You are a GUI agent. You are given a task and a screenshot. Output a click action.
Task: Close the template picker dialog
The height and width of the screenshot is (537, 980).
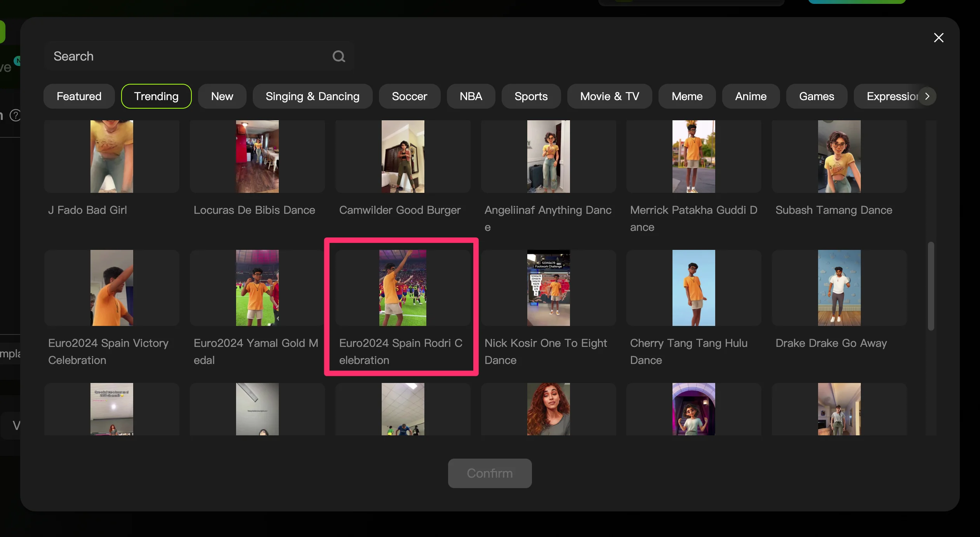938,38
